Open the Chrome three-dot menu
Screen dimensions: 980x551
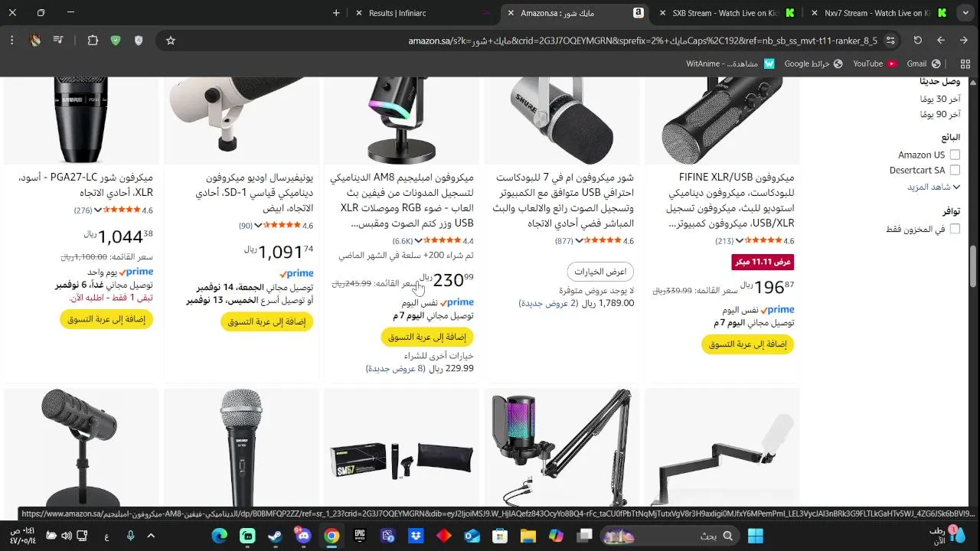tap(12, 41)
